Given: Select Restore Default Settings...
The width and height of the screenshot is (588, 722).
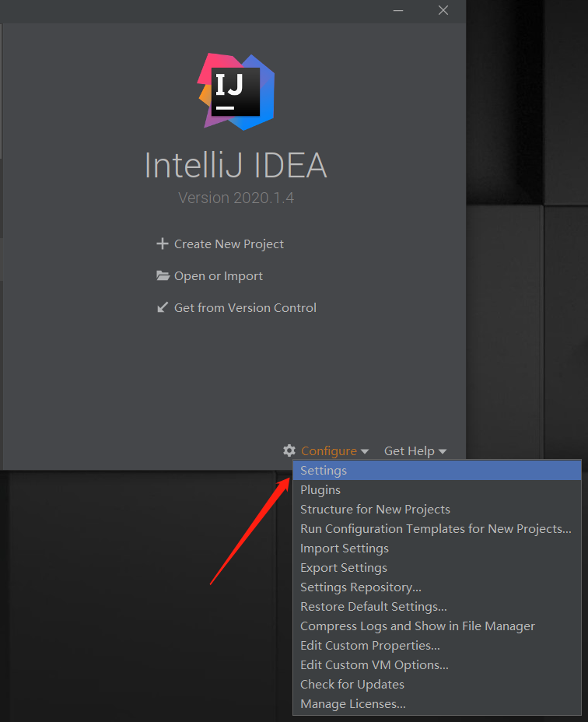Looking at the screenshot, I should pyautogui.click(x=437, y=606).
